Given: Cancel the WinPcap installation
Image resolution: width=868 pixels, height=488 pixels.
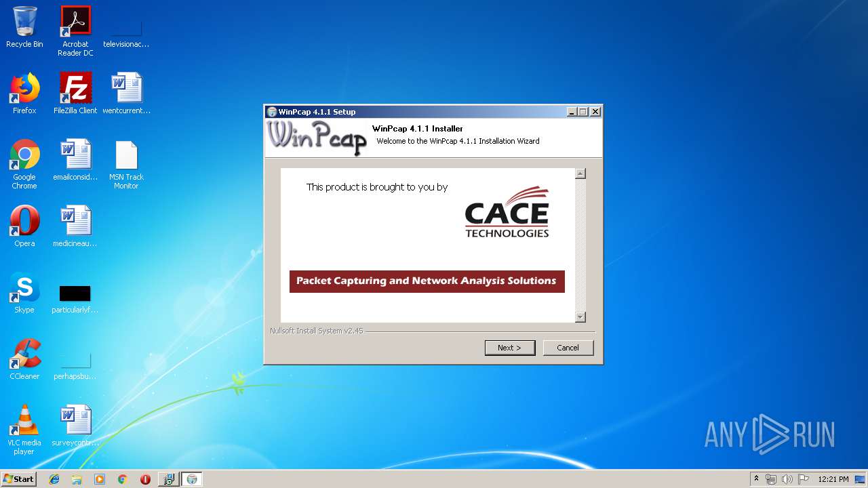Looking at the screenshot, I should pyautogui.click(x=568, y=348).
